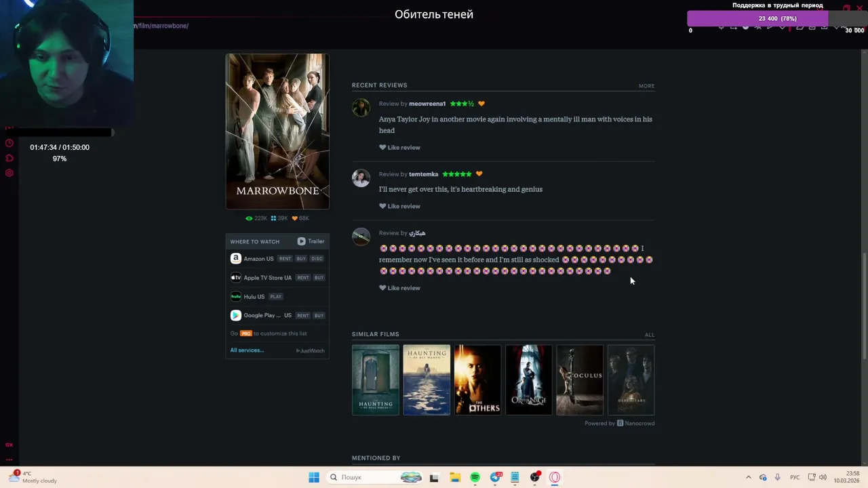Viewport: 868px width, 488px height.
Task: Open the Notepad app in taskbar
Action: point(515,477)
